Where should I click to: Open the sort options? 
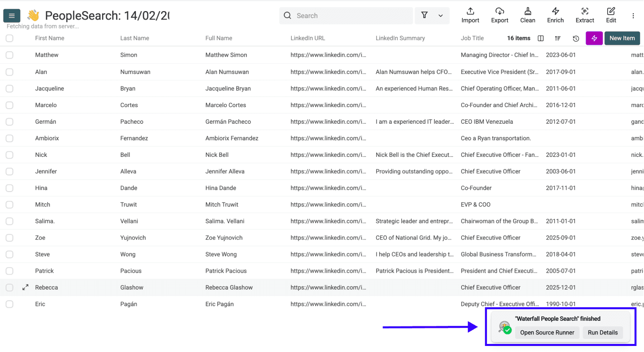[x=556, y=38]
